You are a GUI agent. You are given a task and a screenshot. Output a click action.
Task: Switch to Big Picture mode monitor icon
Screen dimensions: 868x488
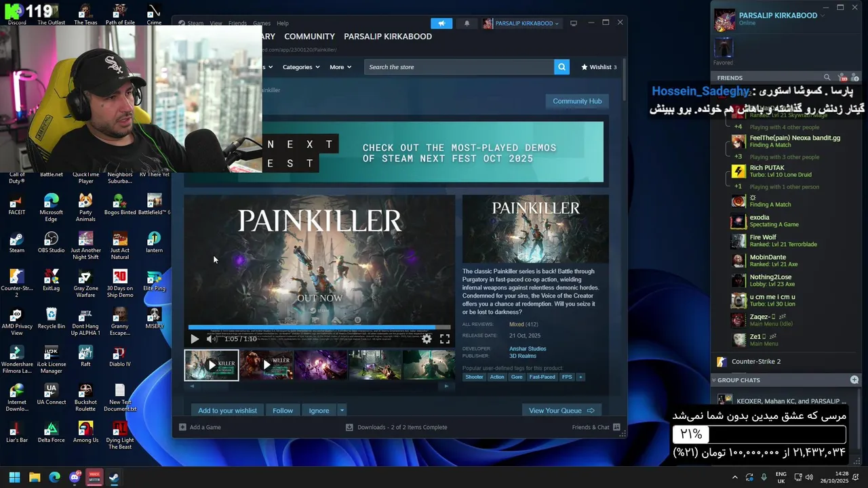click(574, 23)
